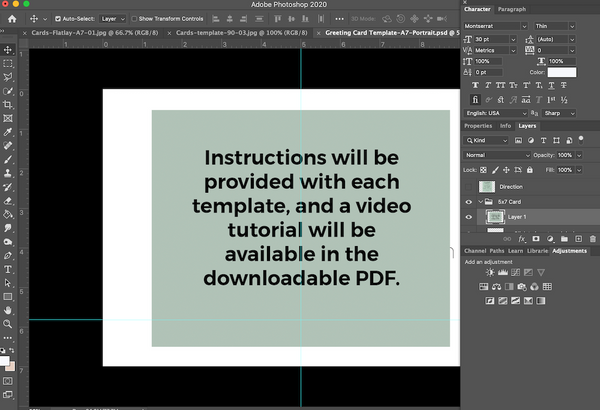Viewport: 600px width, 410px height.
Task: Add a Color Balance adjustment
Action: pyautogui.click(x=497, y=287)
